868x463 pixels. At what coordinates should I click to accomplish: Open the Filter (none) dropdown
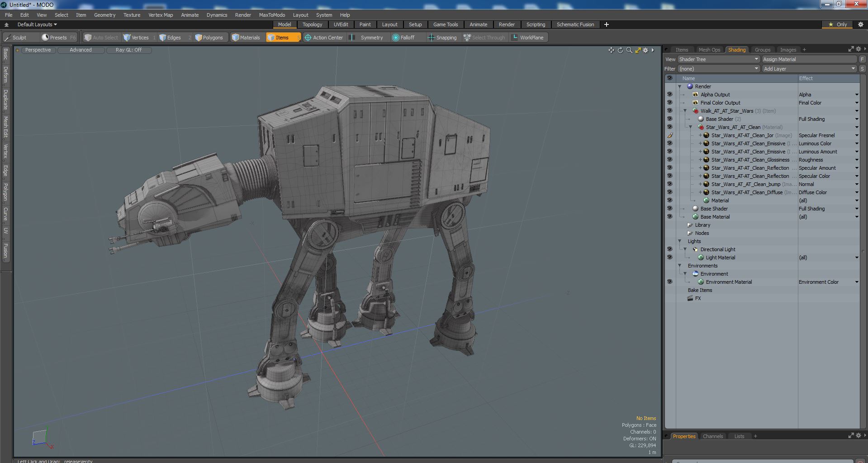point(718,69)
